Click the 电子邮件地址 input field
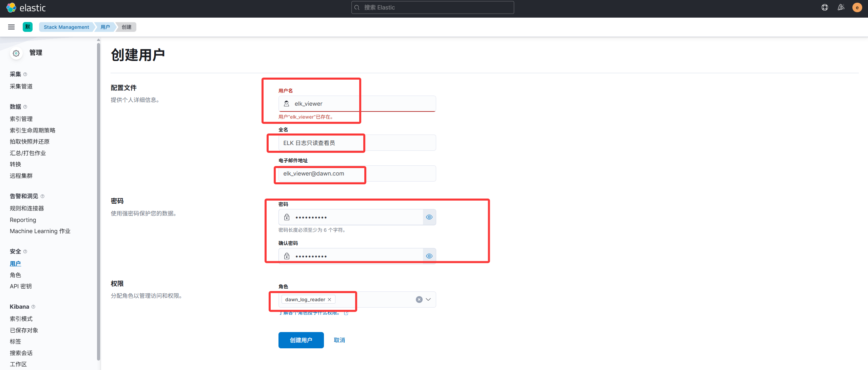868x370 pixels. coord(357,173)
